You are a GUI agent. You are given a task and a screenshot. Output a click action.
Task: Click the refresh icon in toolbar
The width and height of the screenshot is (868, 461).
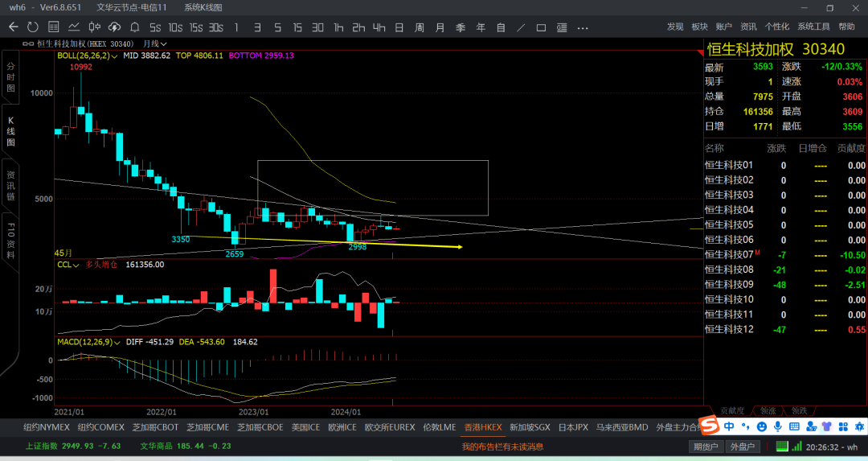click(33, 27)
